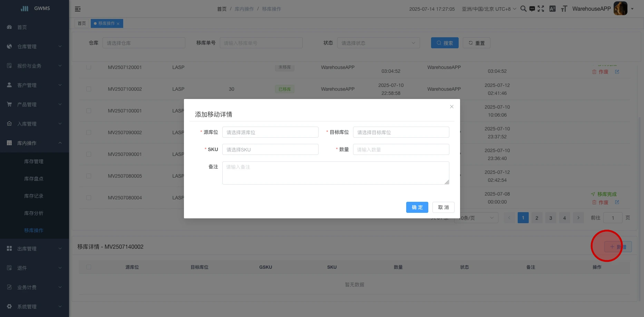The image size is (644, 317).
Task: Close the 移库操作 tab via its x icon
Action: (x=118, y=24)
